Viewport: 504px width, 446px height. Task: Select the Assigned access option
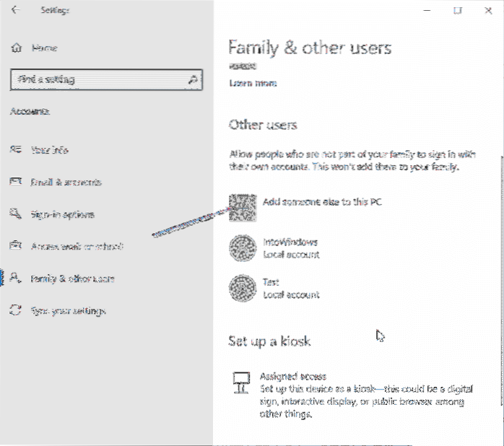pyautogui.click(x=293, y=377)
